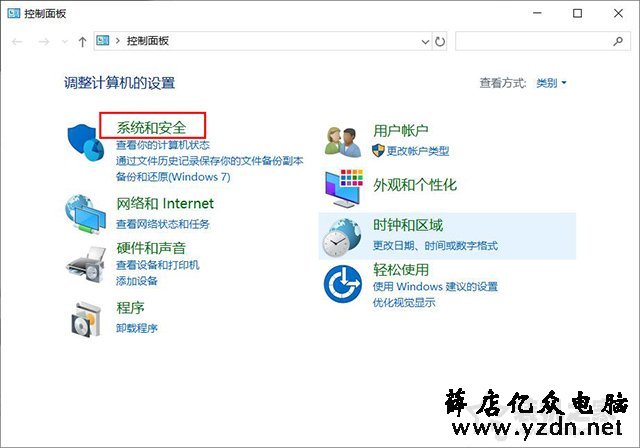The width and height of the screenshot is (640, 448).
Task: Click the 更改帐户类型 link
Action: (418, 151)
